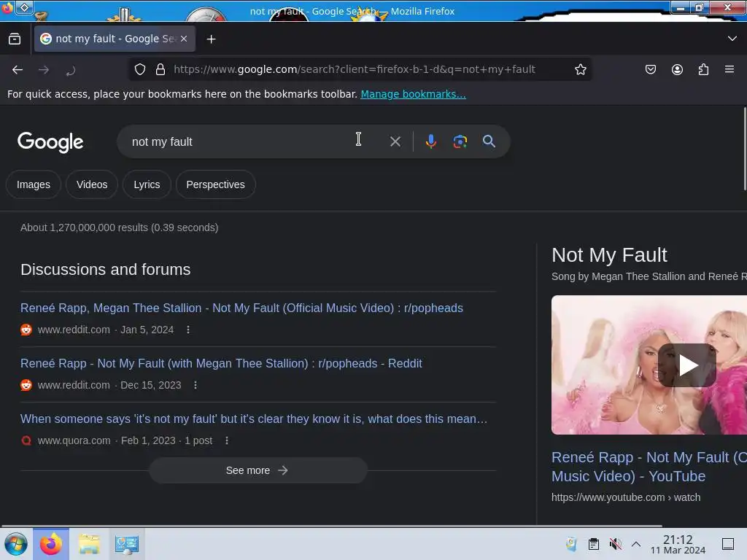Clear the Google search box with X
The width and height of the screenshot is (747, 560).
tap(395, 141)
